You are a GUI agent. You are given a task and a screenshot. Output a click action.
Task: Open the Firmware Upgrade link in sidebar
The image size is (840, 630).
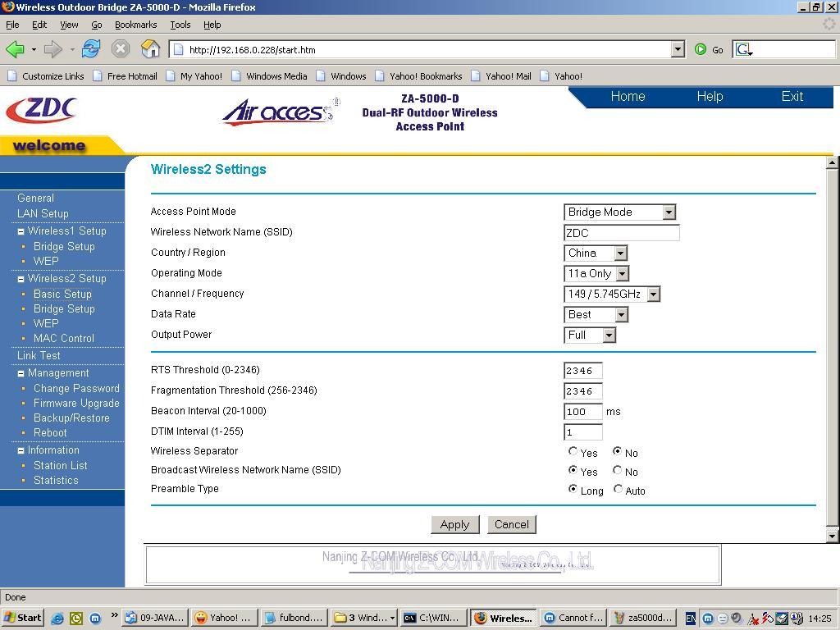point(76,403)
